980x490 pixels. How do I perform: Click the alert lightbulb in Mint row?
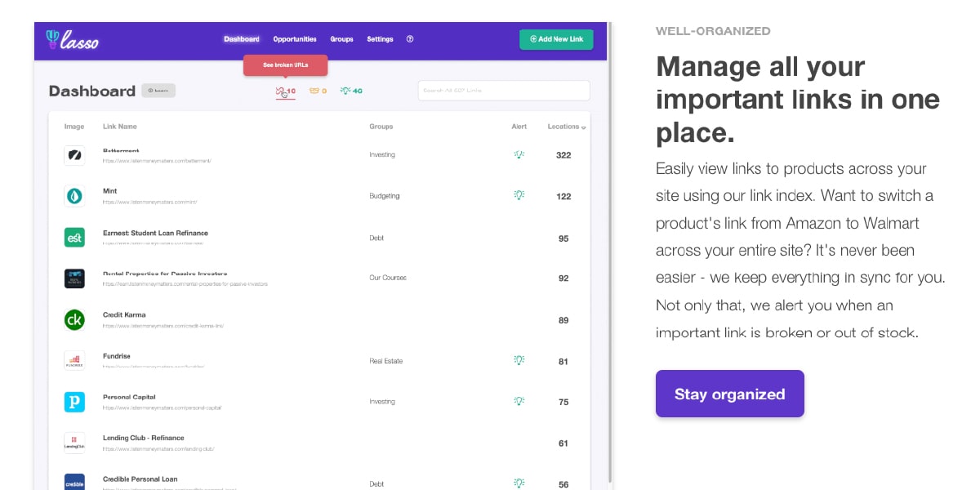[x=519, y=195]
